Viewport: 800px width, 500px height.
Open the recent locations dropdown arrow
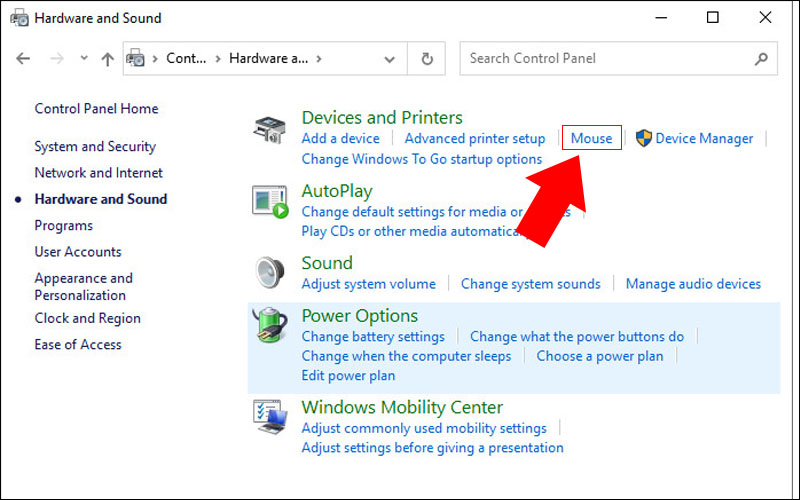[84, 59]
